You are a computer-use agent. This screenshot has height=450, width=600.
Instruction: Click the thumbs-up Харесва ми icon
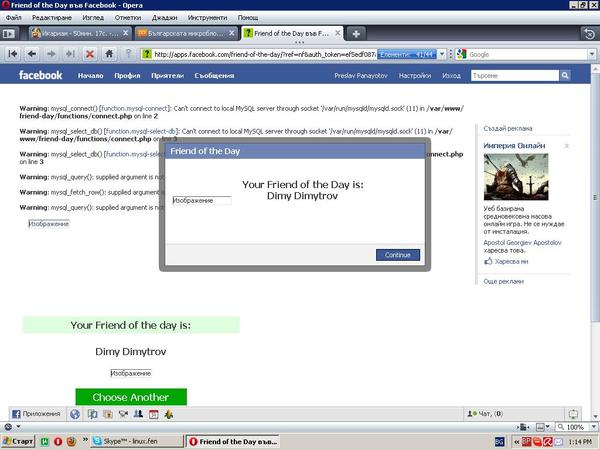tap(488, 261)
